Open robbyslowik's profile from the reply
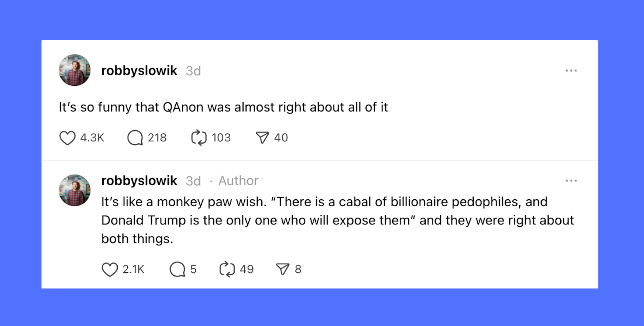 point(139,180)
